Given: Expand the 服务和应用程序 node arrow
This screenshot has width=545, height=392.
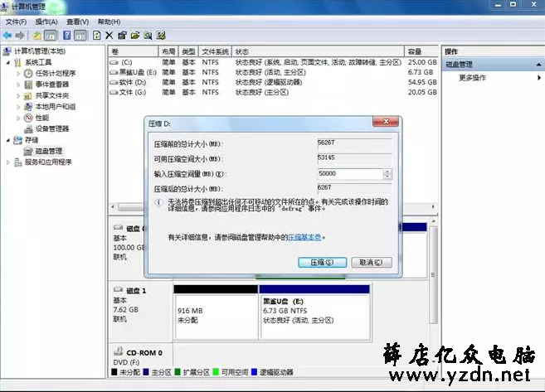Looking at the screenshot, I should 8,162.
